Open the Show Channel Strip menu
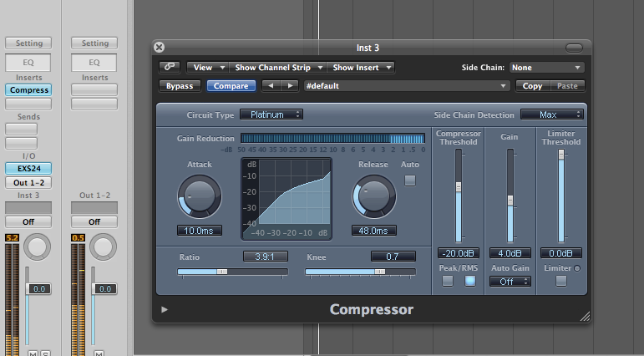 [x=277, y=68]
